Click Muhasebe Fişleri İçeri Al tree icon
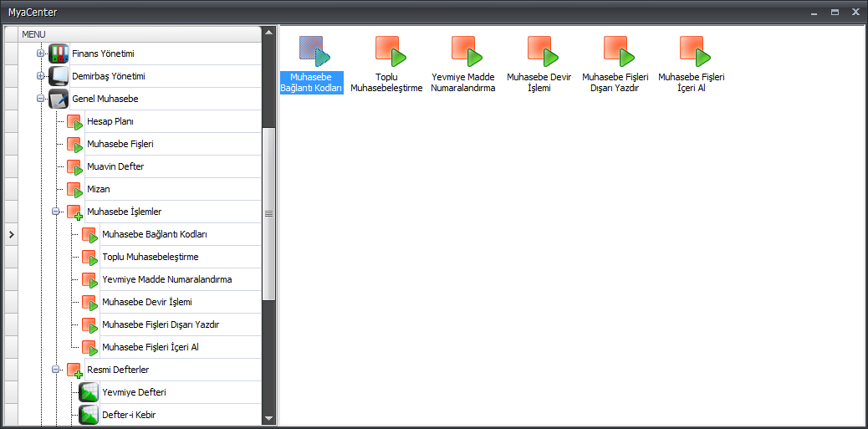The image size is (868, 429). click(89, 348)
